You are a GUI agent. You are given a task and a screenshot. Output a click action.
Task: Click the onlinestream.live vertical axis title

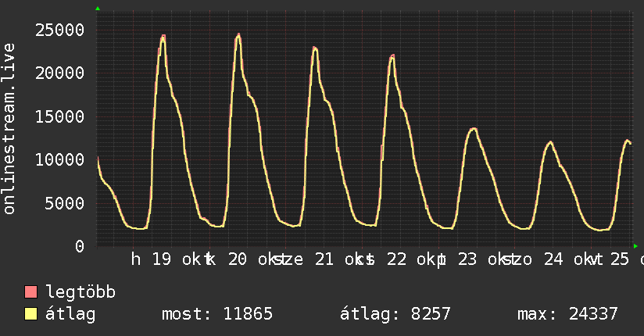(x=9, y=129)
